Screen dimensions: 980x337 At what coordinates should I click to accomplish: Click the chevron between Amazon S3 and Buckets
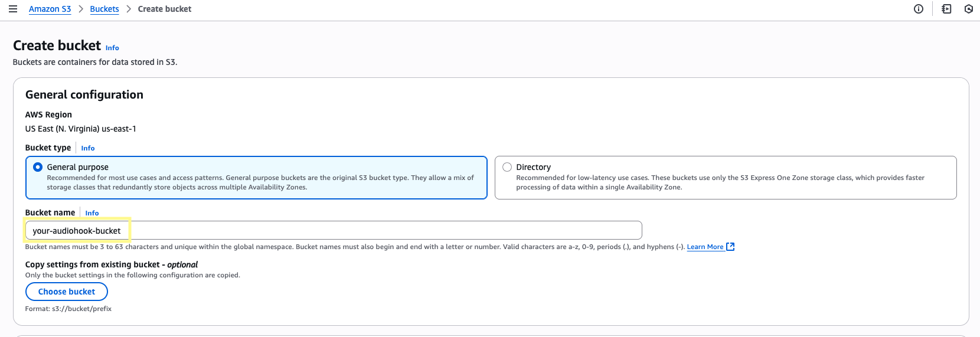pyautogui.click(x=81, y=9)
